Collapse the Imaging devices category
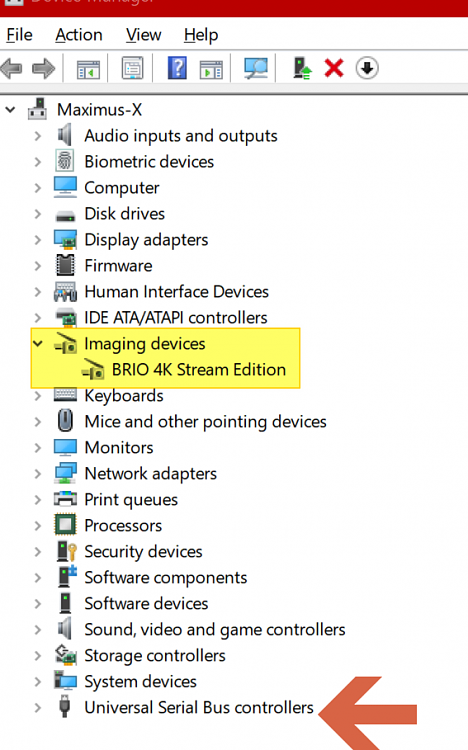468x750 pixels. [x=38, y=343]
